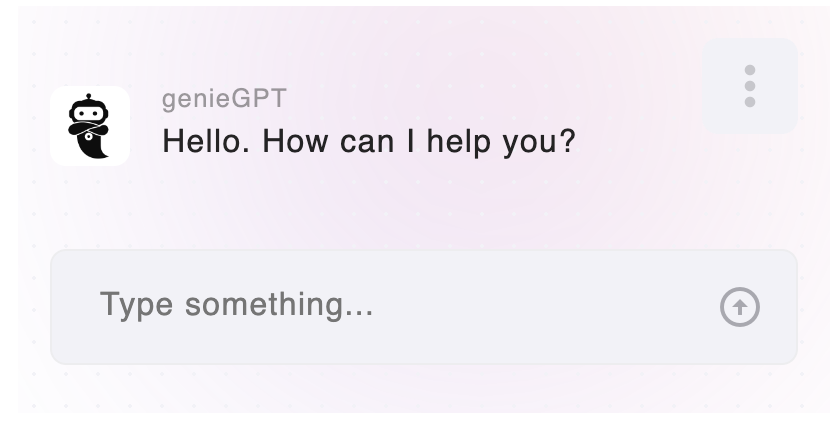
Task: Expand the vertical ellipsis menu
Action: click(x=750, y=86)
